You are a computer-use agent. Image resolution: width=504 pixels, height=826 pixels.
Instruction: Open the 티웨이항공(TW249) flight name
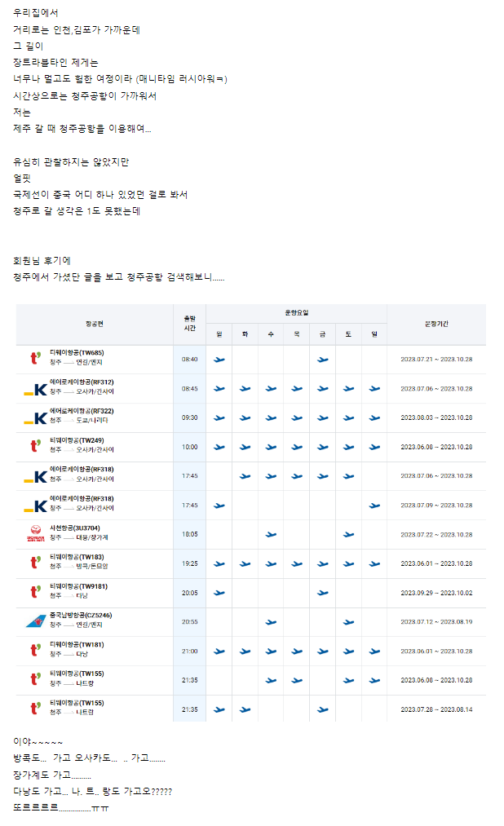click(77, 441)
